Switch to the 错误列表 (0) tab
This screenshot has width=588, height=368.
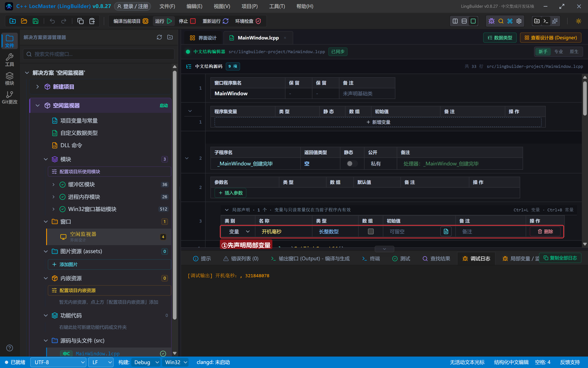(241, 258)
